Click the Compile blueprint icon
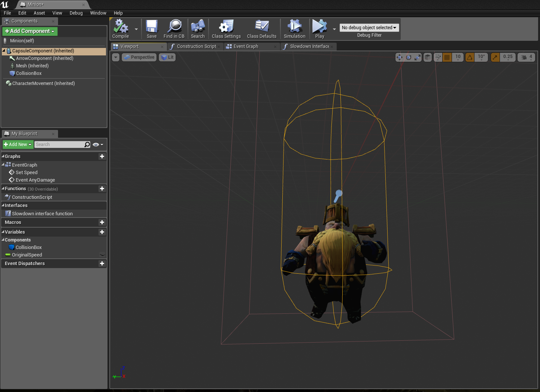This screenshot has width=540, height=392. pyautogui.click(x=121, y=27)
